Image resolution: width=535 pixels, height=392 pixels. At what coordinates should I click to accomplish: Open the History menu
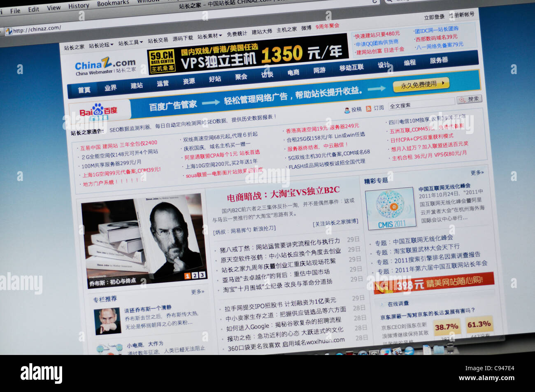[79, 6]
